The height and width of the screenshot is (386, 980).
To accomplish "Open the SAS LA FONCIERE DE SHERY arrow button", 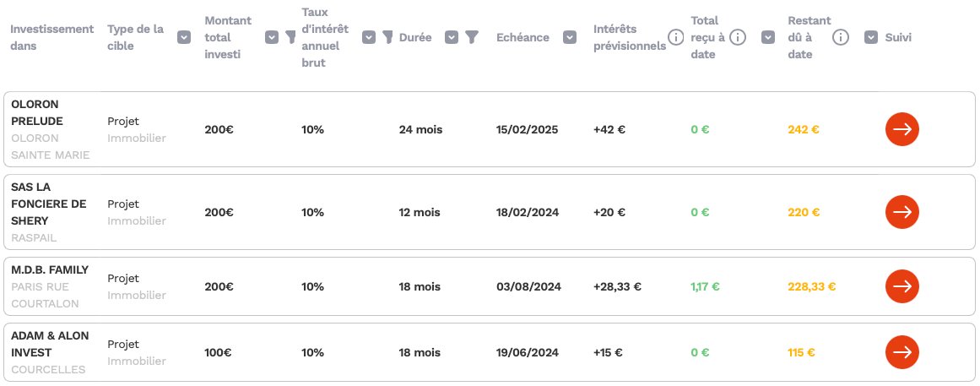I will 901,212.
